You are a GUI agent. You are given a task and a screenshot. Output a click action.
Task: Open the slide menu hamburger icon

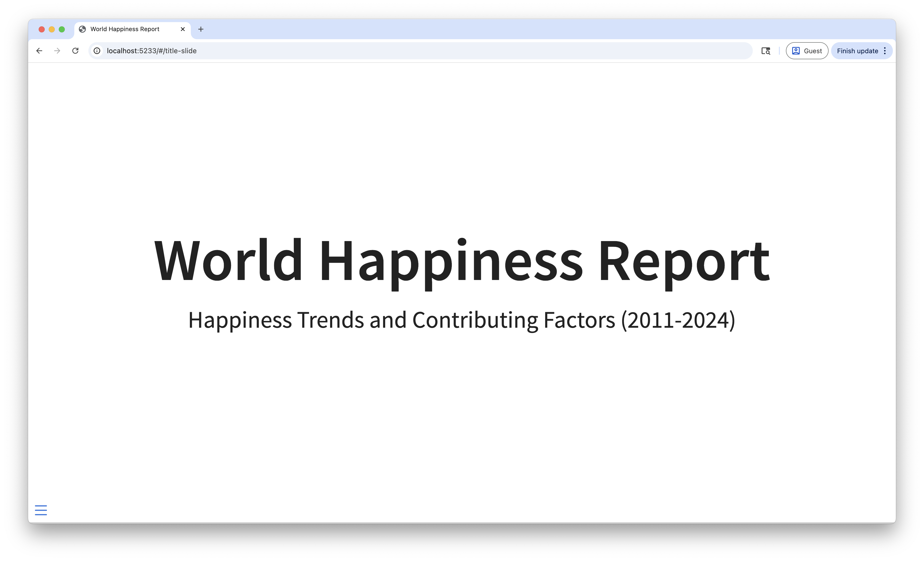41,510
